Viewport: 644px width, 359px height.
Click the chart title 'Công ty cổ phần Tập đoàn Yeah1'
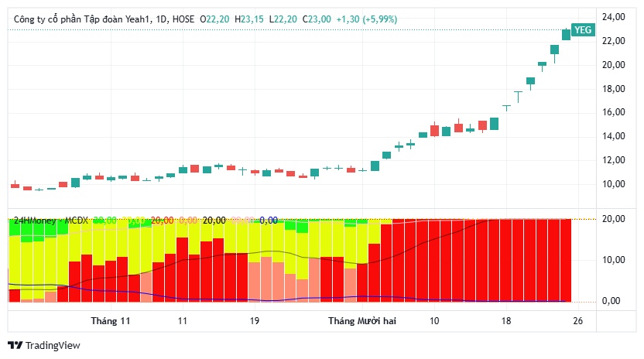pyautogui.click(x=82, y=19)
